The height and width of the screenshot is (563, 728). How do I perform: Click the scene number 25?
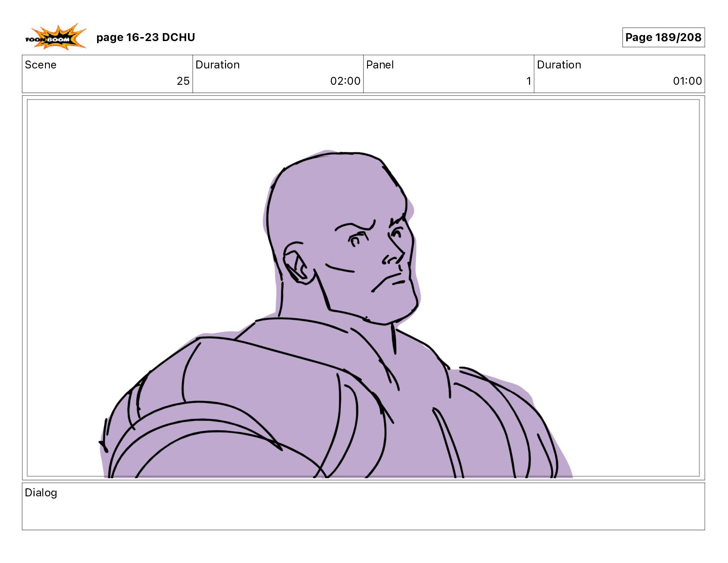(x=183, y=81)
